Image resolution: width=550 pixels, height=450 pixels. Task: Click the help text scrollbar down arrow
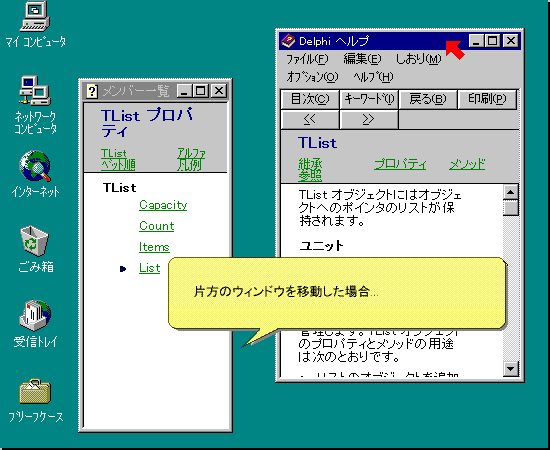pos(510,369)
